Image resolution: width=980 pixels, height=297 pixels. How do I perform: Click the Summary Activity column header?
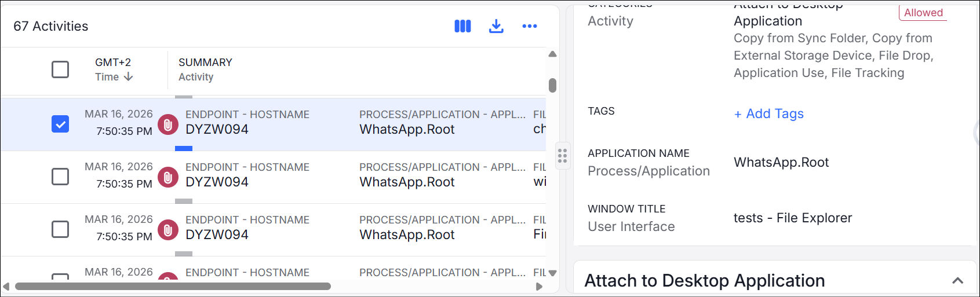click(x=205, y=69)
